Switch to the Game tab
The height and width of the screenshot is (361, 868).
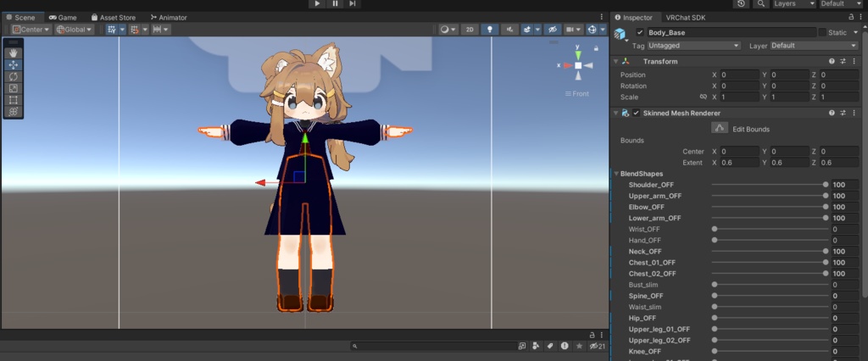pyautogui.click(x=63, y=17)
